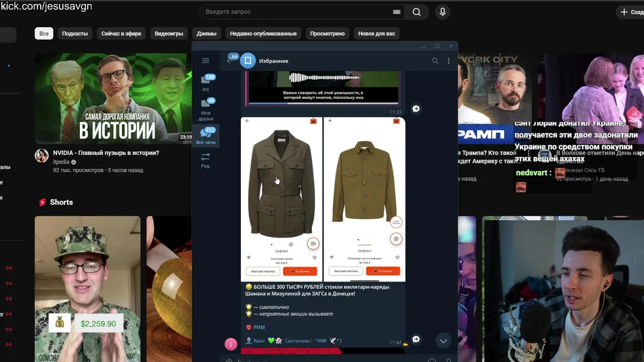The image size is (644, 362).
Task: Open the left jacket photo in Telegram
Action: (281, 199)
